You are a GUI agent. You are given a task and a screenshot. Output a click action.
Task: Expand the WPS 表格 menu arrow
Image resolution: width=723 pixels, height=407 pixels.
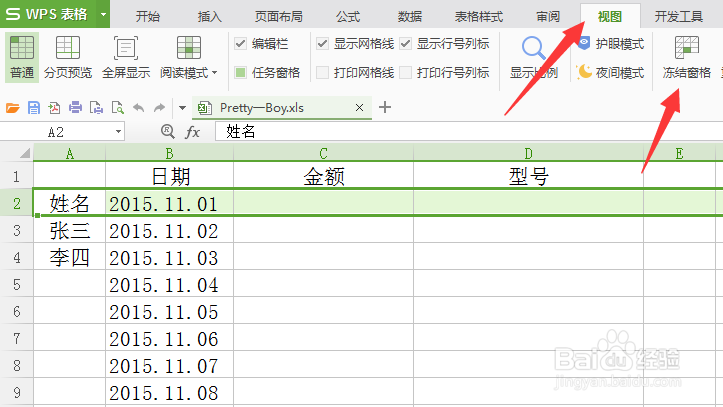coord(103,14)
